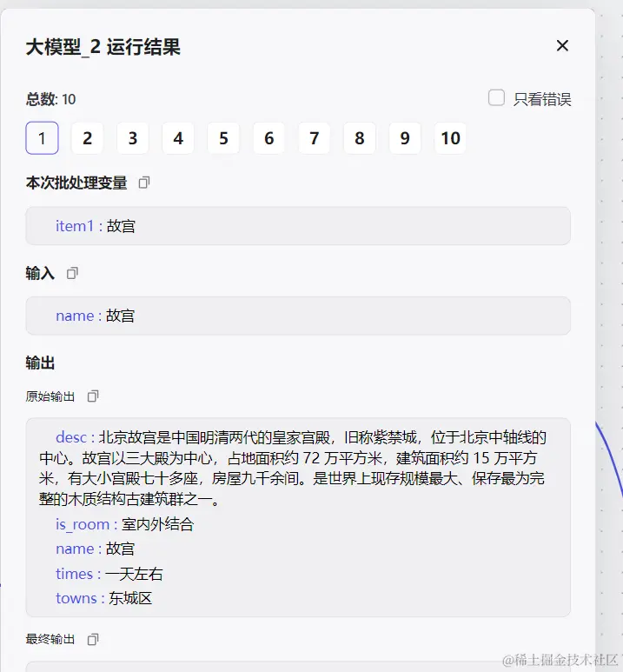The height and width of the screenshot is (672, 623).
Task: Copy the 本次批处理变量 content
Action: coord(144,183)
